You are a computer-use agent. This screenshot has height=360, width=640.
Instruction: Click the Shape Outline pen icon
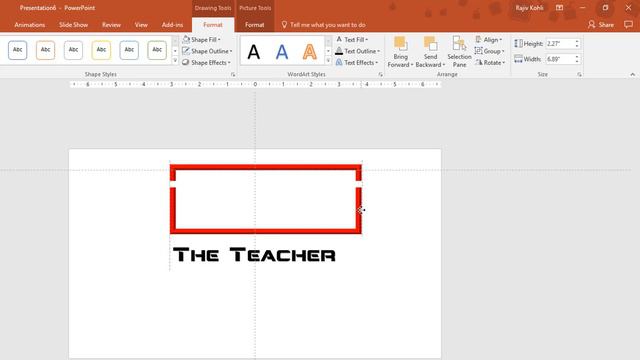[186, 51]
